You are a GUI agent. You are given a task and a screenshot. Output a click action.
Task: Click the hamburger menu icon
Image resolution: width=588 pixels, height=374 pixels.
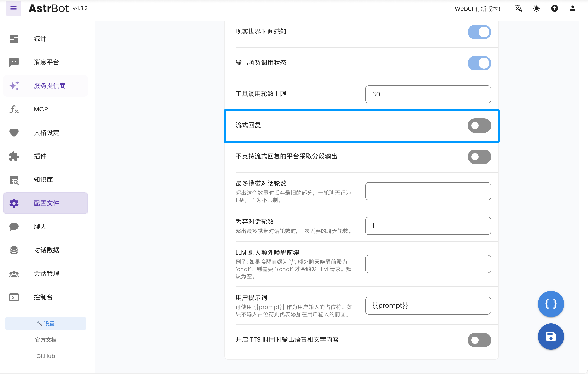coord(14,8)
